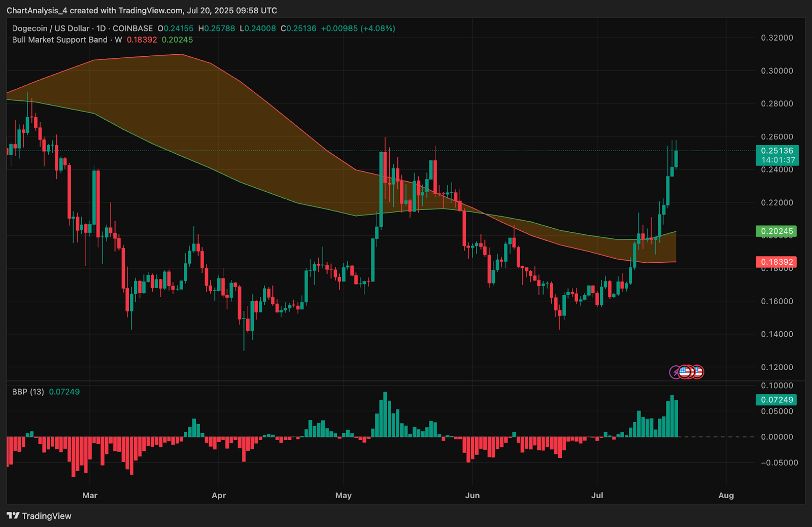Click the +4.08% change value in legend
The height and width of the screenshot is (527, 812).
click(378, 28)
